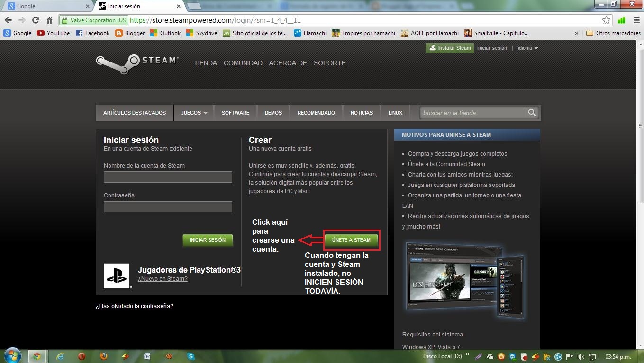Click green signal bars extension icon
The height and width of the screenshot is (363, 644).
(621, 20)
